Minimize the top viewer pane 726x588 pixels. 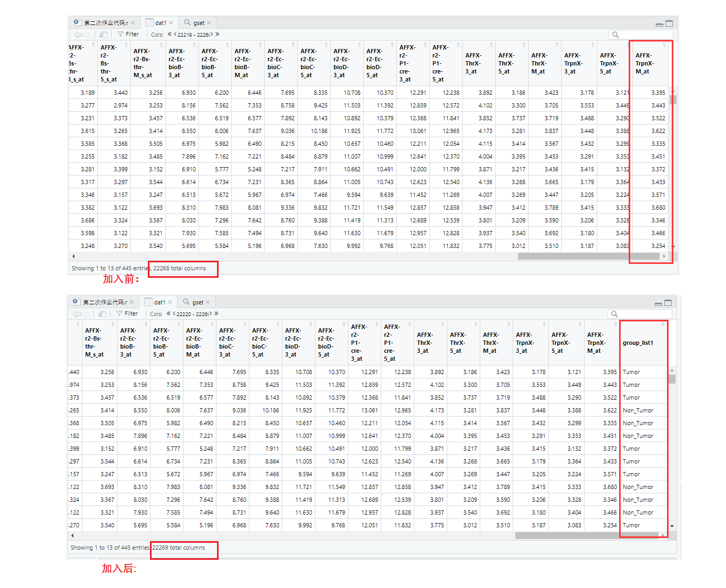pos(660,24)
